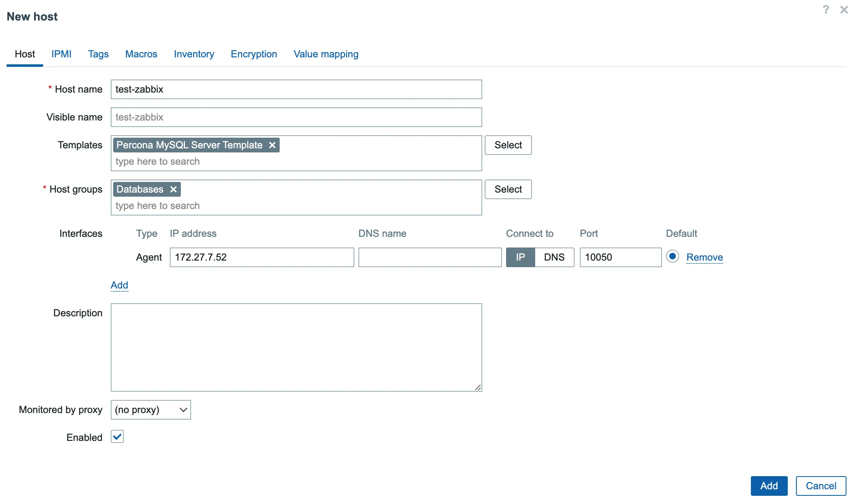Toggle the Enabled checkbox off
The height and width of the screenshot is (504, 853).
pyautogui.click(x=116, y=437)
